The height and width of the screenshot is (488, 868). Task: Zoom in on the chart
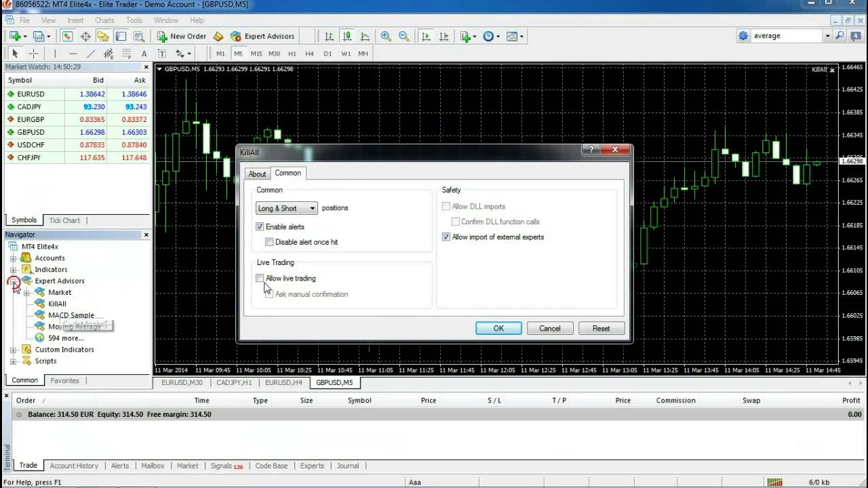[386, 36]
